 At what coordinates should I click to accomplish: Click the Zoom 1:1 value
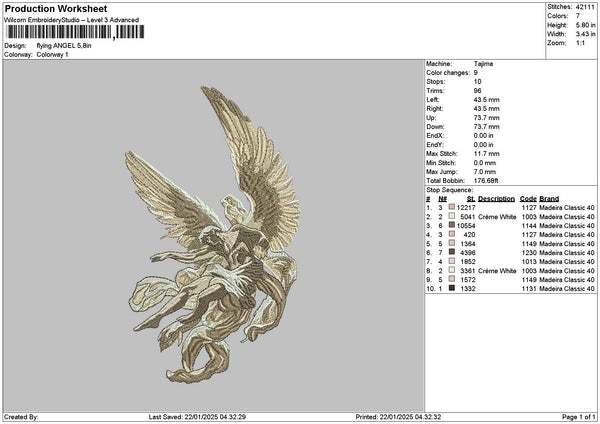[x=580, y=43]
